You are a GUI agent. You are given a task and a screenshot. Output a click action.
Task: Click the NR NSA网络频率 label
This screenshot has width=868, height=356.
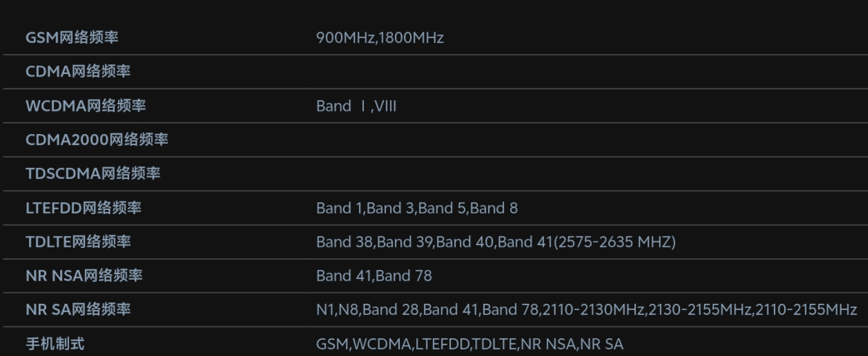(84, 275)
